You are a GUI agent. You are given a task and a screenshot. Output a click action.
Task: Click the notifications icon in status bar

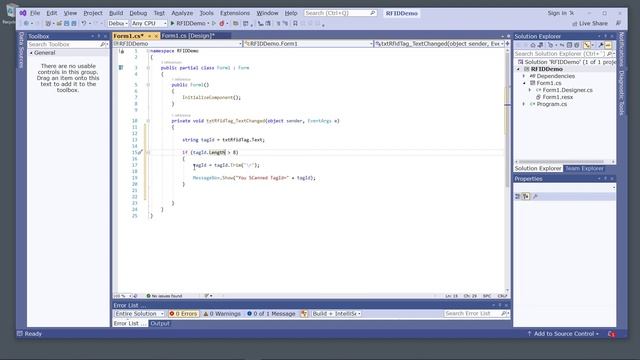pyautogui.click(x=611, y=334)
